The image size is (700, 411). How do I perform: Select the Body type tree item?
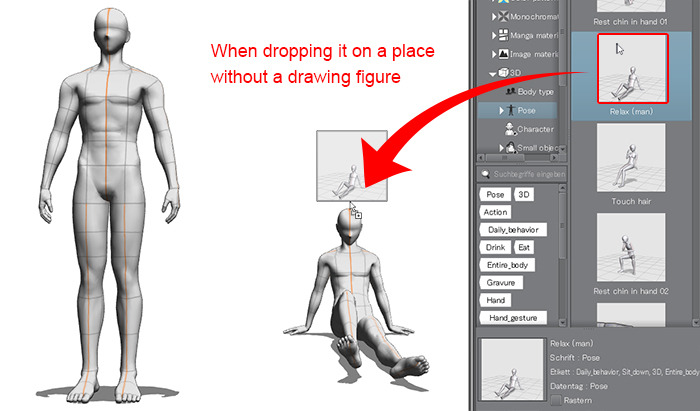click(x=535, y=91)
